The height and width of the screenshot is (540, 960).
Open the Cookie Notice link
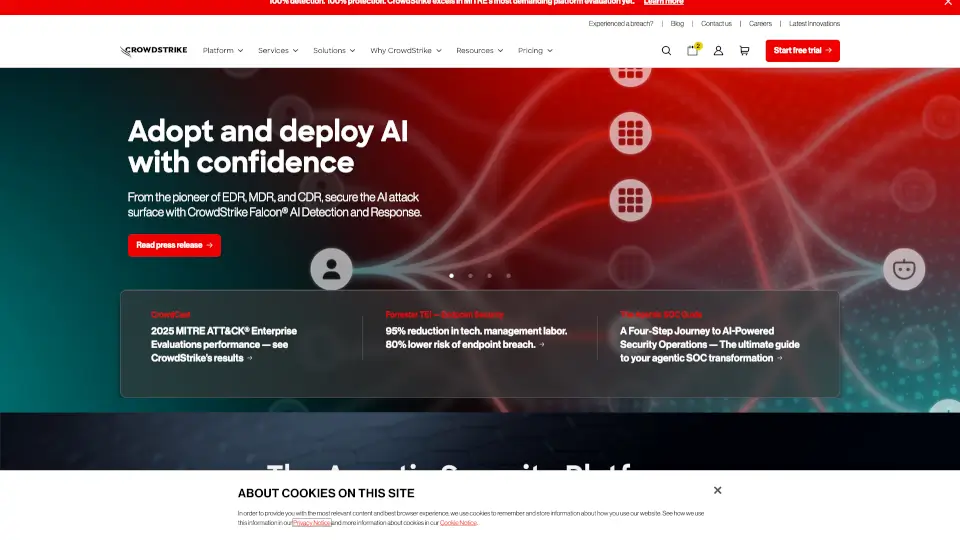coord(458,523)
